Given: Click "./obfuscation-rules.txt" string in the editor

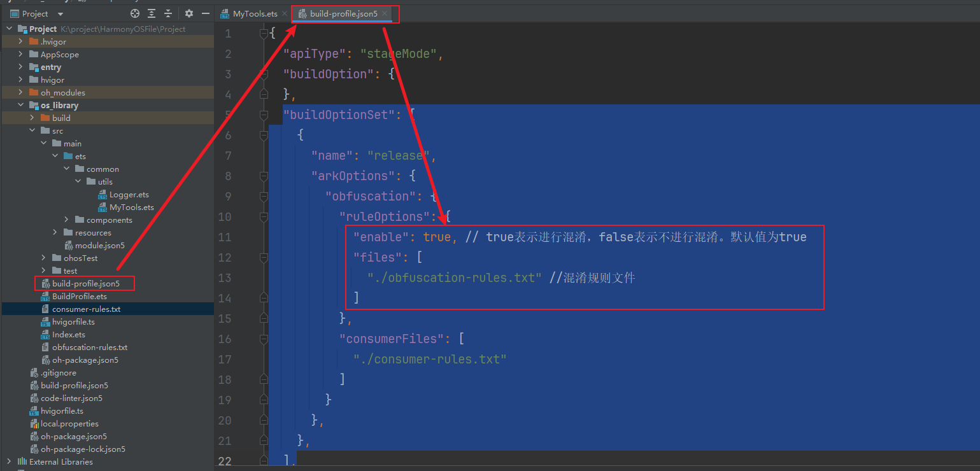Looking at the screenshot, I should 455,278.
